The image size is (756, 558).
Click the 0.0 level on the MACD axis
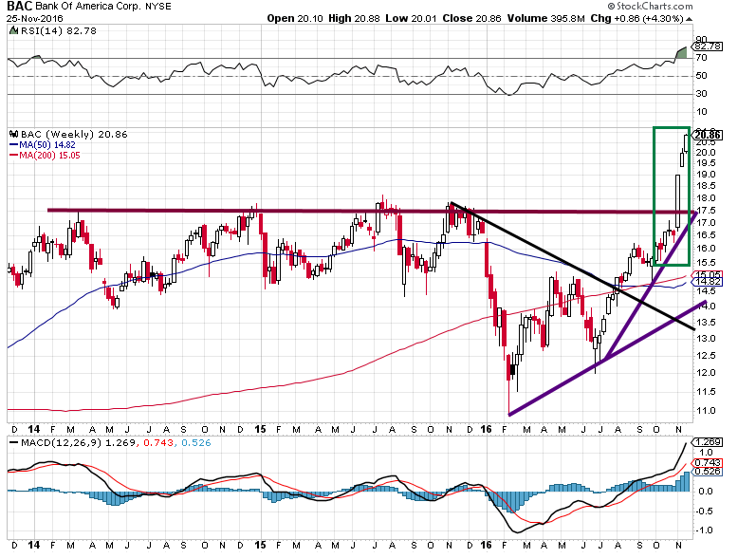tap(706, 492)
